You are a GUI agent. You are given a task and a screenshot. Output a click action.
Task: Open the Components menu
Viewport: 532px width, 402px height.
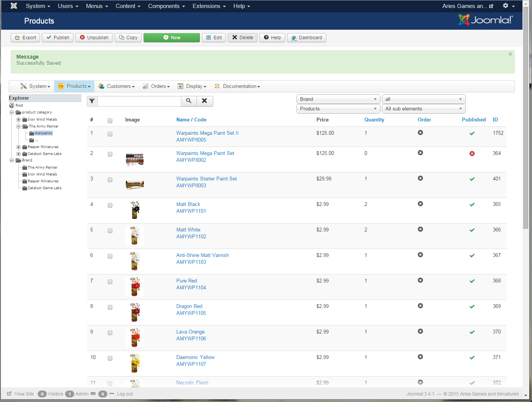(166, 6)
